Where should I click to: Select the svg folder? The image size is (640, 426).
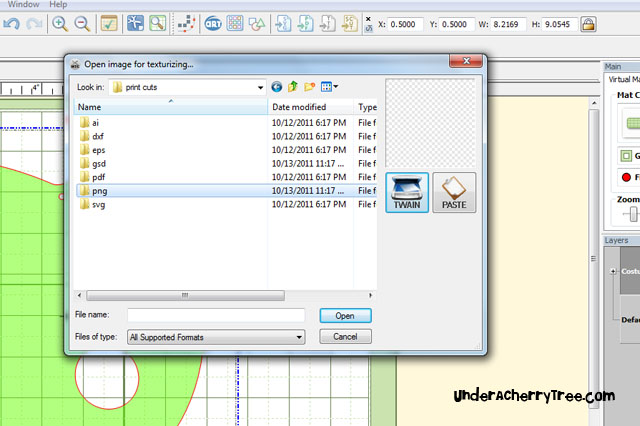click(226, 204)
